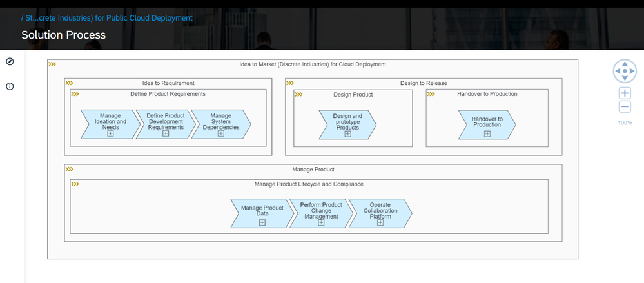This screenshot has height=283, width=644.
Task: Pan diagram right with navigation arrow
Action: pyautogui.click(x=632, y=71)
